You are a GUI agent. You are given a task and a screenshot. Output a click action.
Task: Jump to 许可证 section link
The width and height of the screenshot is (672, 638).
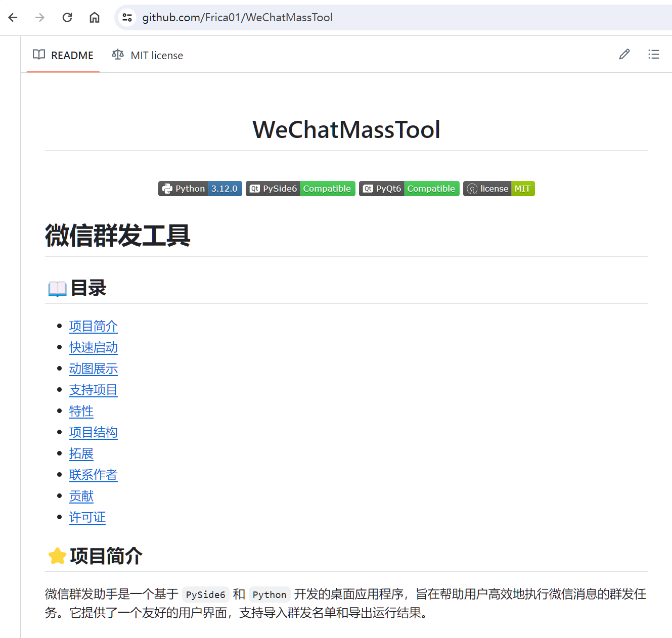pyautogui.click(x=87, y=517)
